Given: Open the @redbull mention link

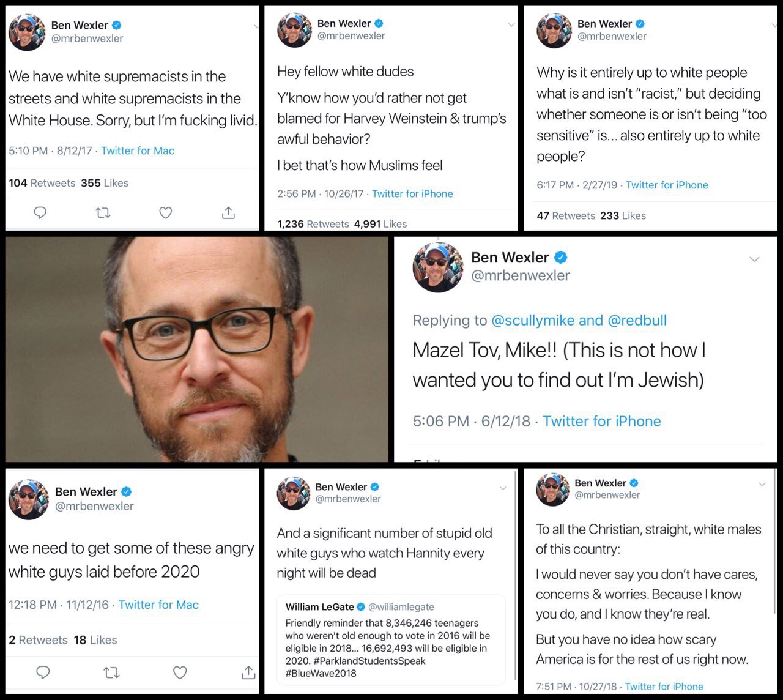Looking at the screenshot, I should [x=637, y=320].
